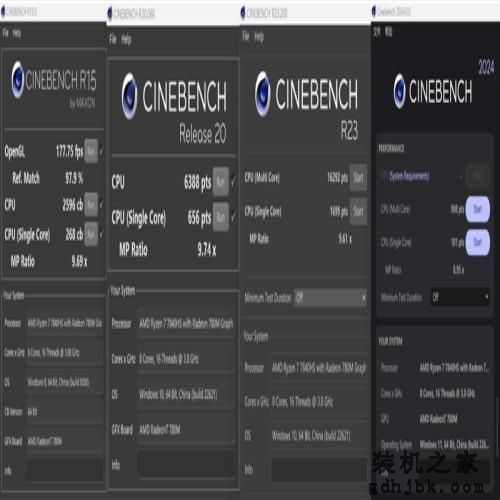Toggle the OpenGL test checkbox in R15
The height and width of the screenshot is (500, 500).
pos(102,151)
